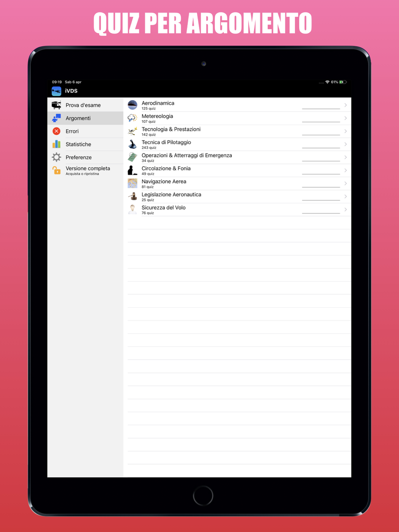The width and height of the screenshot is (399, 532).
Task: Go to Statistiche section
Action: pos(85,144)
